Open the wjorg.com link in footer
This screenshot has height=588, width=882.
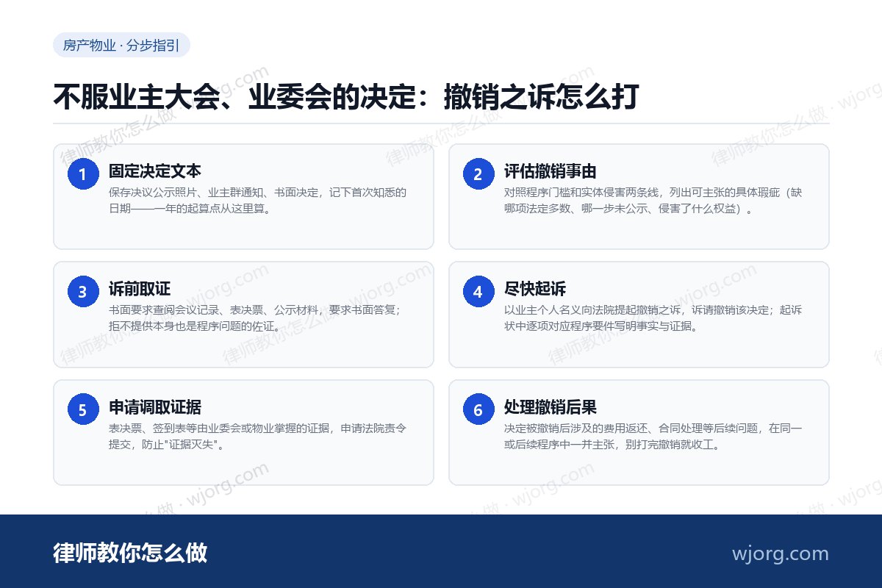click(x=780, y=553)
